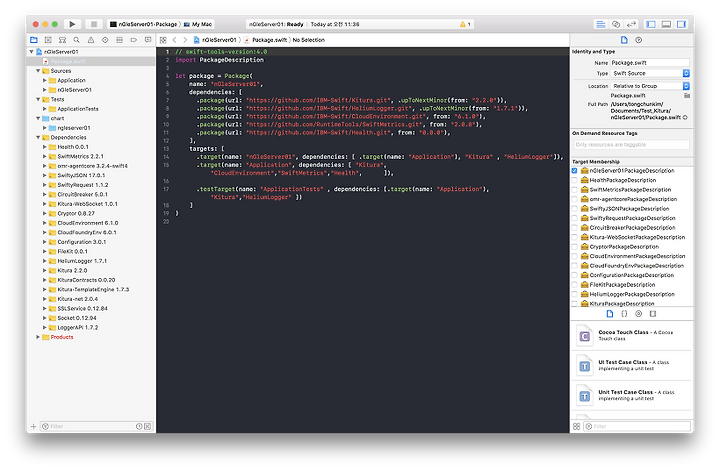The width and height of the screenshot is (720, 471).
Task: Click nGleServer01 in the jump bar
Action: coord(215,40)
